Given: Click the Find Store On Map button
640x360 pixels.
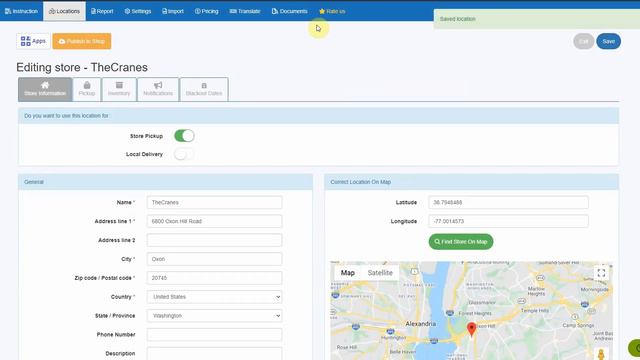Looking at the screenshot, I should click(461, 242).
